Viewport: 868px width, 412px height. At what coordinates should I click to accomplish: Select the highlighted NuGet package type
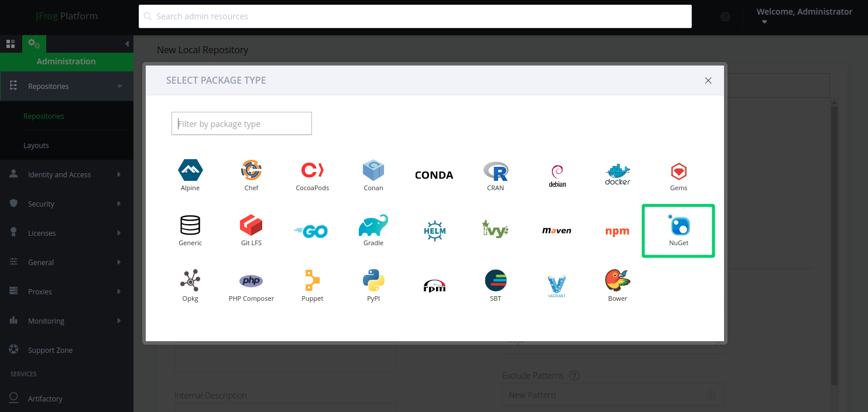pyautogui.click(x=678, y=230)
